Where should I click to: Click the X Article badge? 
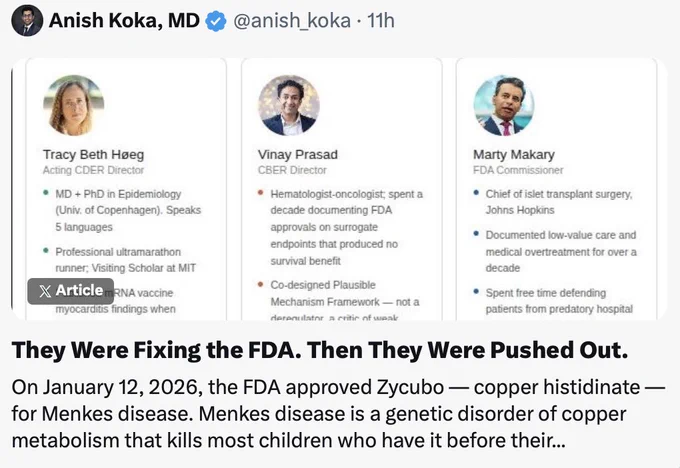coord(71,291)
